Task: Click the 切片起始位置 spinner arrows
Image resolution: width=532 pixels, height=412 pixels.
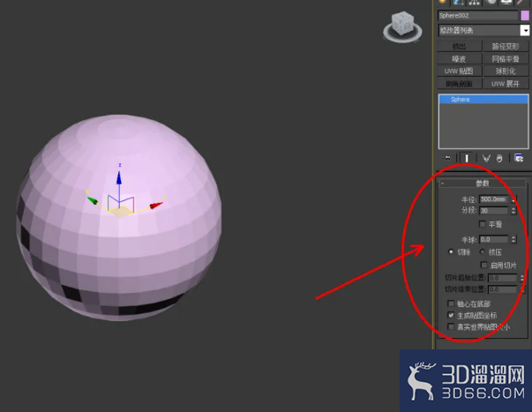Action: [x=522, y=278]
